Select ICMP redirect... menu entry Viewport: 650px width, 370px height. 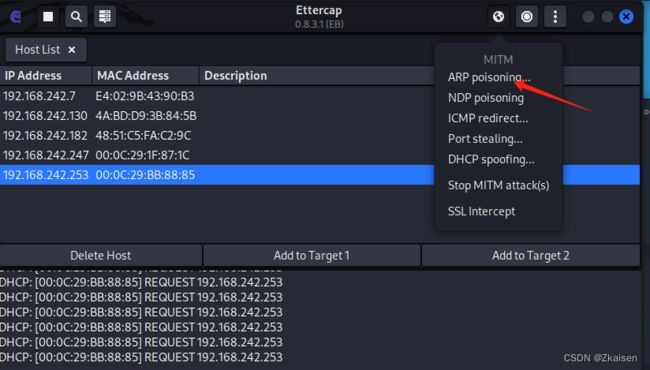click(488, 118)
